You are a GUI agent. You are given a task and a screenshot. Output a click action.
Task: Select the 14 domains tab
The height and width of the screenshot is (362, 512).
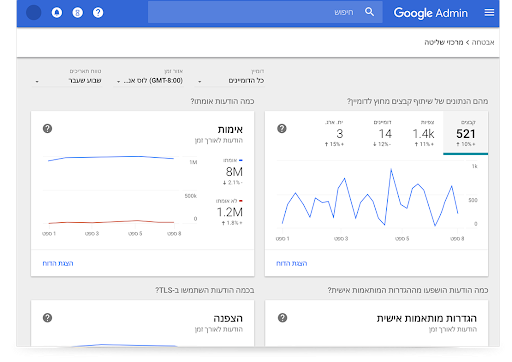[385, 133]
